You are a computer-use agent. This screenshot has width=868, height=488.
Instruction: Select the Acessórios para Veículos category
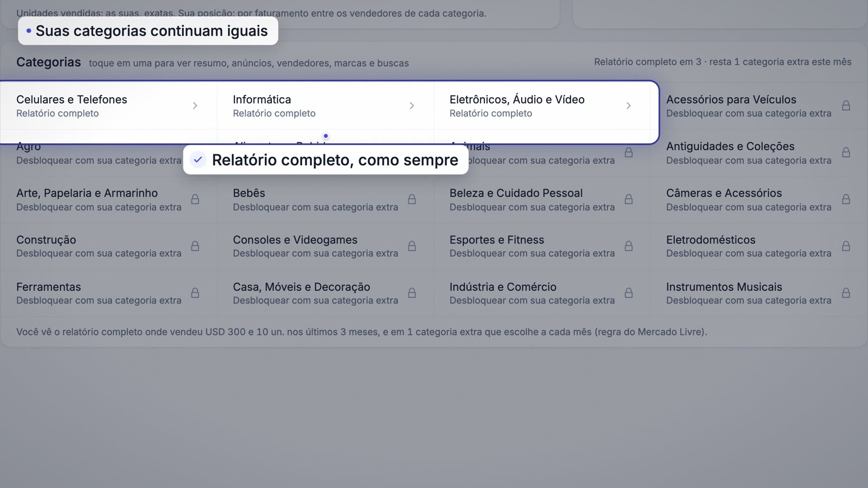759,106
